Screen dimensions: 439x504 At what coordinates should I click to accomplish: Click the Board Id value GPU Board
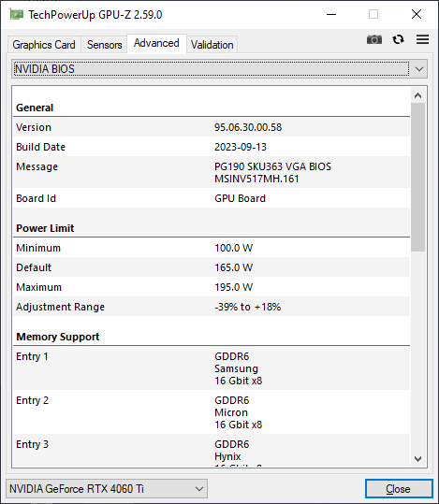[x=241, y=198]
